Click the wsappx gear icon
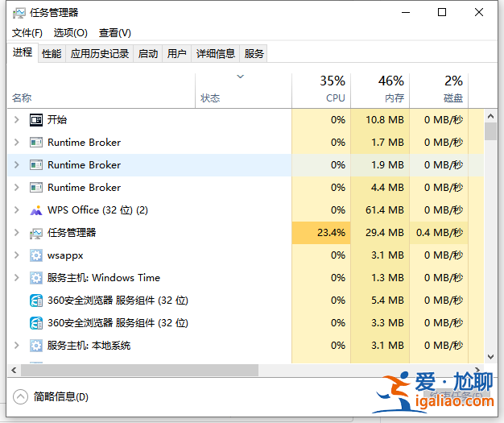504x423 pixels. (x=36, y=255)
